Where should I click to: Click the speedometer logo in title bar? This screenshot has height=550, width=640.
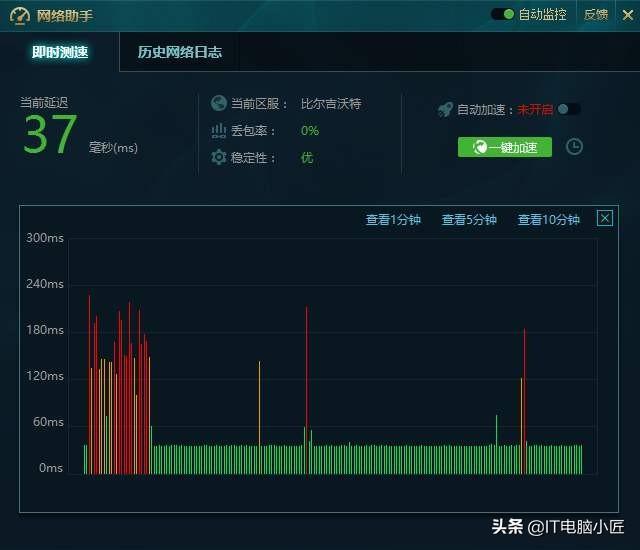click(x=20, y=16)
